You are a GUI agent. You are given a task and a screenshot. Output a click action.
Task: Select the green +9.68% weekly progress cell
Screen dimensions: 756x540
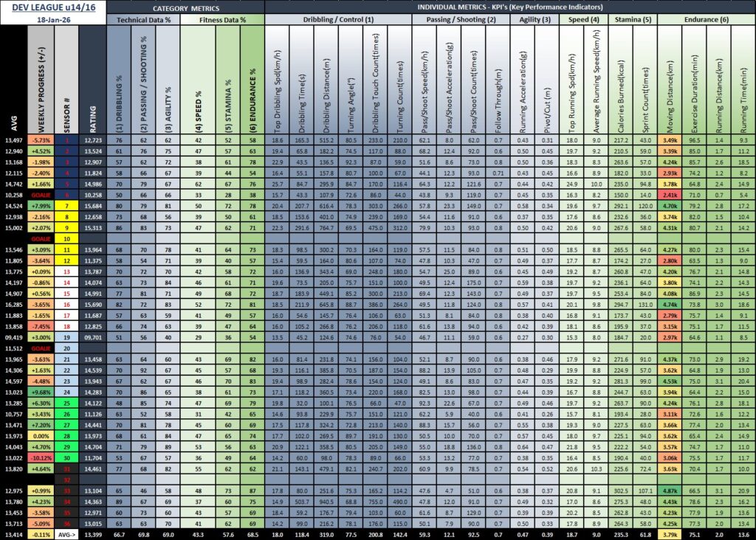point(42,392)
